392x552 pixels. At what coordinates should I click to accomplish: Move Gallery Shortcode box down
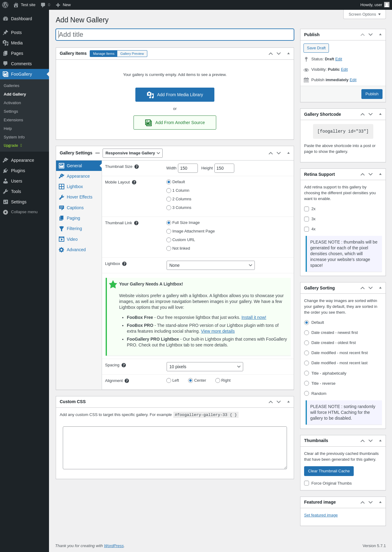(x=371, y=114)
